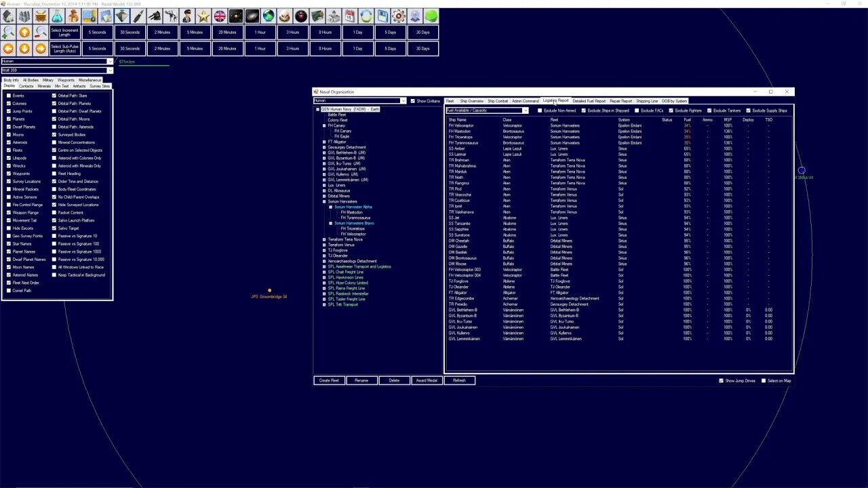Open Human race dropdown in Naval Organization

pos(359,101)
